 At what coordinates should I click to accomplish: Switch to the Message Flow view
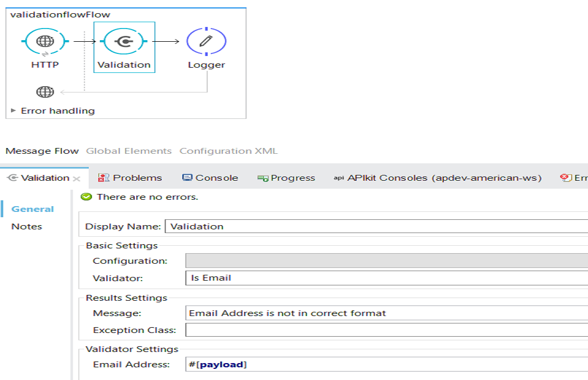[x=42, y=151]
